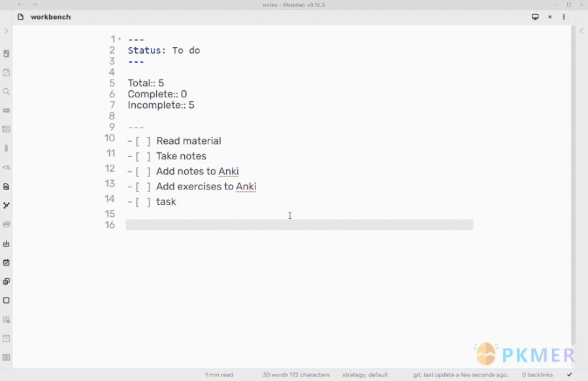Click the paperclip attachment ribbon icon

[x=7, y=148]
